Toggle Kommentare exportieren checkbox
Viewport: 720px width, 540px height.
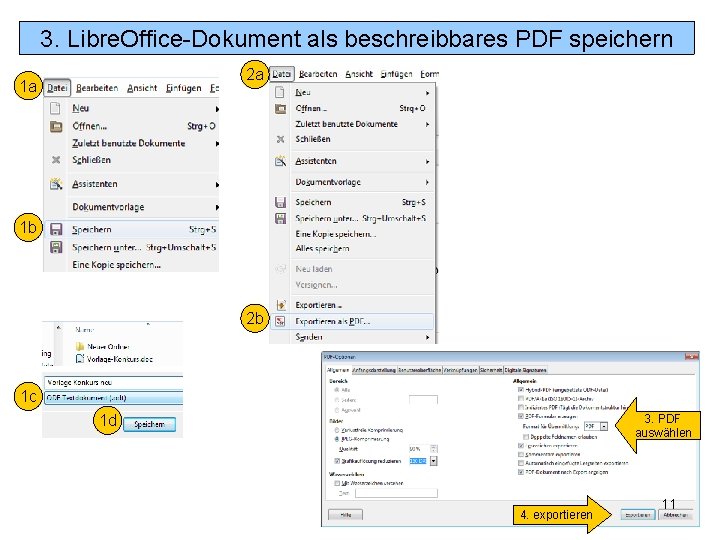coord(521,454)
